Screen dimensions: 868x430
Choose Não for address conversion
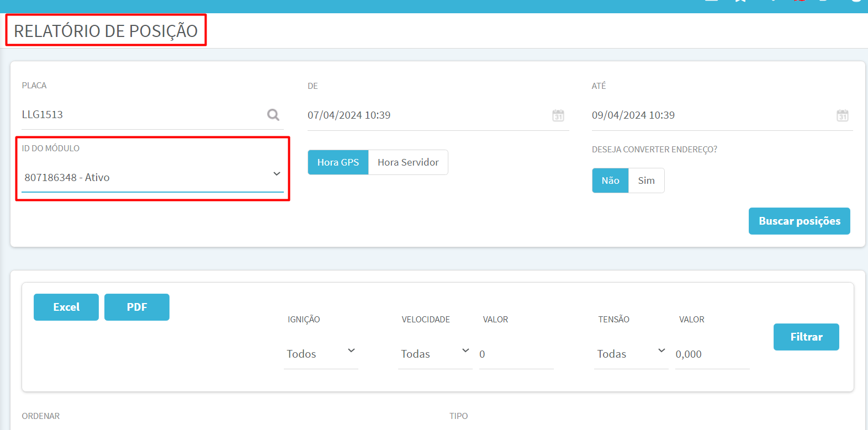click(x=610, y=181)
